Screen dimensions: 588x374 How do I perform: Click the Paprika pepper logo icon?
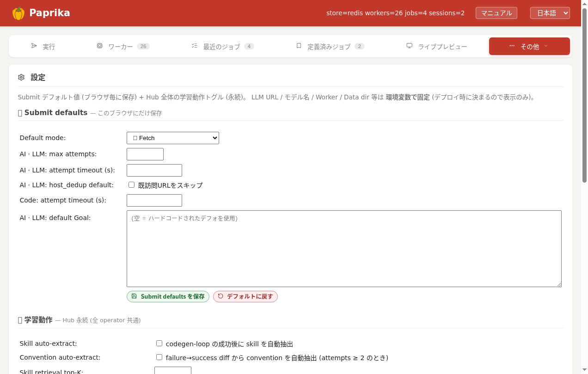click(18, 13)
